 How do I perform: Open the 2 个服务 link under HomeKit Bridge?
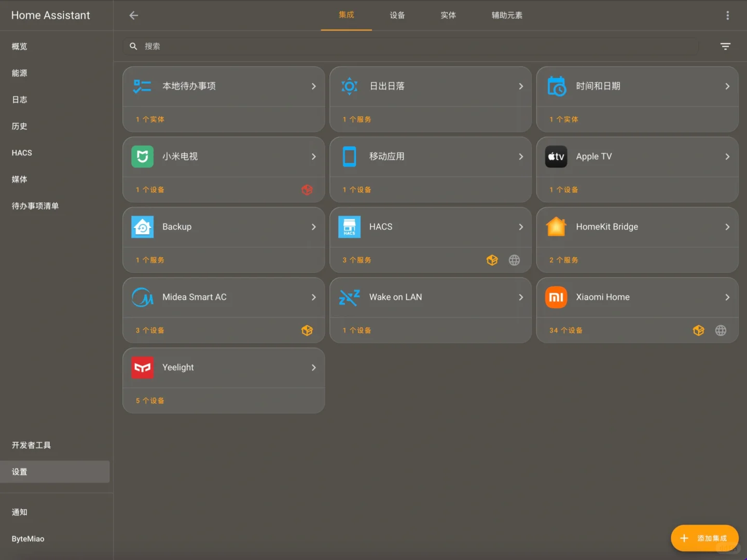coord(564,260)
